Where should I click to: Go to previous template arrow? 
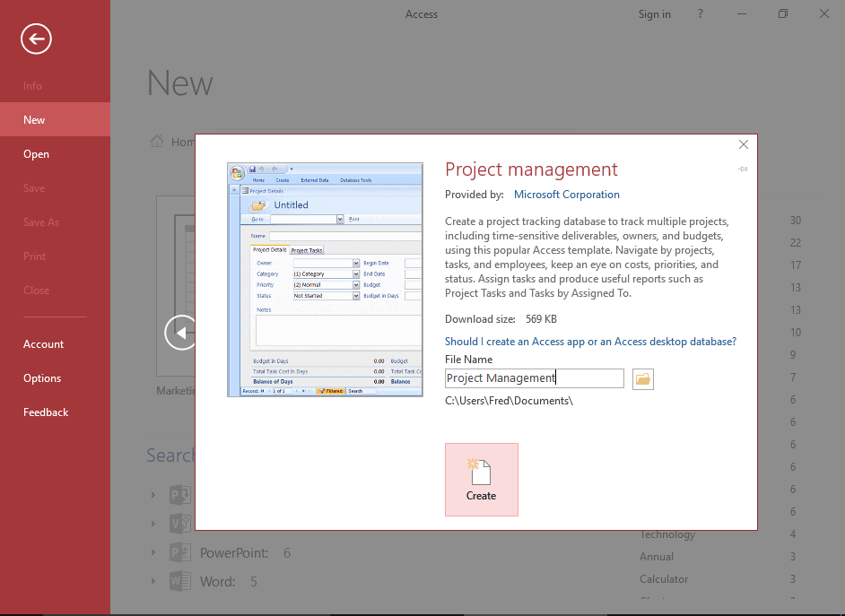[x=181, y=333]
